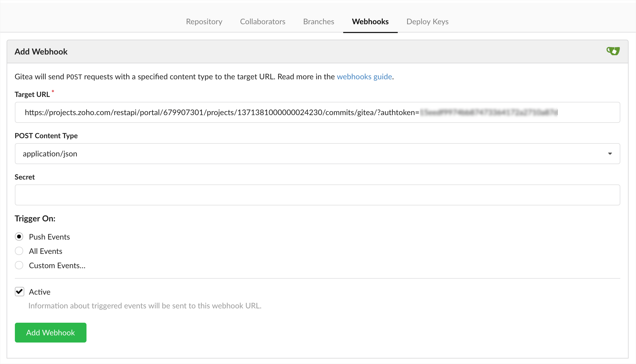Screen dimensions: 636x364
Task: Expand the POST Content Type dropdown
Action: (x=317, y=154)
